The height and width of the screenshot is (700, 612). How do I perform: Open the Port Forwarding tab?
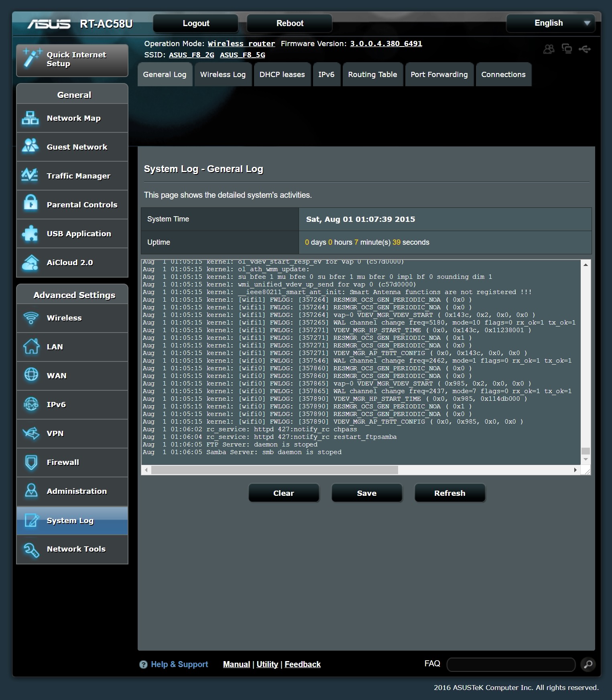pyautogui.click(x=439, y=75)
